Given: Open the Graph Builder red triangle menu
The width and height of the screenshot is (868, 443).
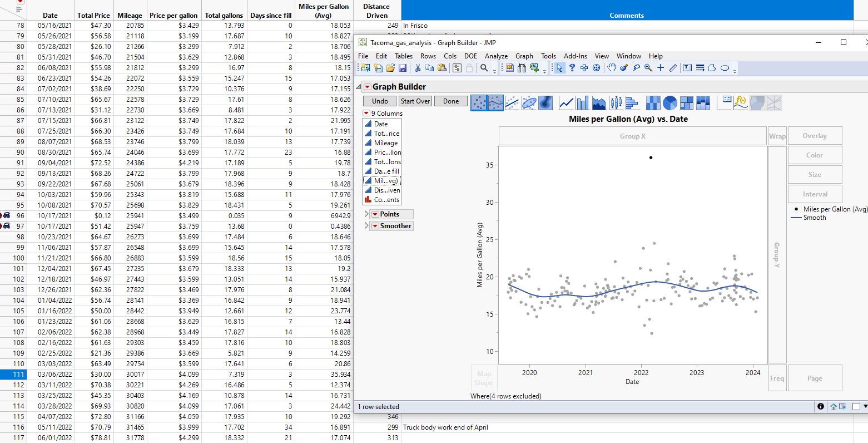Looking at the screenshot, I should (x=367, y=87).
